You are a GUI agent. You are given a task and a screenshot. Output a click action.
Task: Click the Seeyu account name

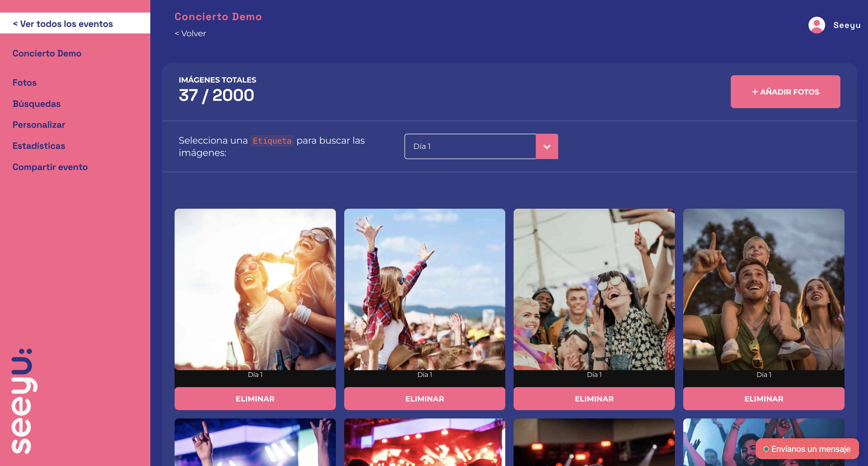click(x=847, y=25)
